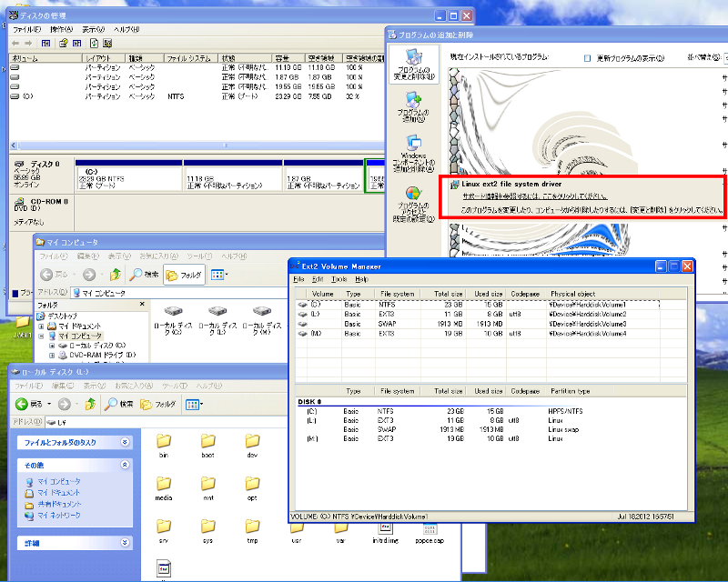This screenshot has width=728, height=582.
Task: Expand DVD-RAM Drive (D:) node in folder tree
Action: (x=52, y=355)
